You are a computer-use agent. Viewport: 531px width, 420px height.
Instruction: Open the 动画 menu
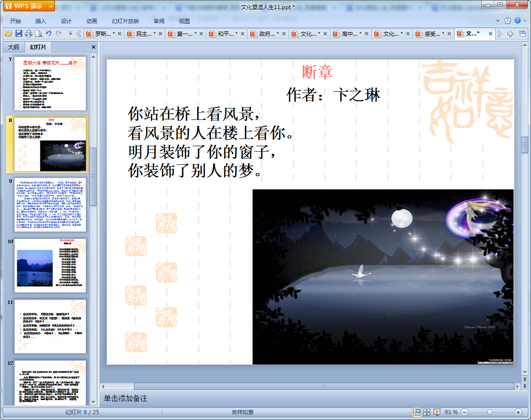tap(91, 21)
